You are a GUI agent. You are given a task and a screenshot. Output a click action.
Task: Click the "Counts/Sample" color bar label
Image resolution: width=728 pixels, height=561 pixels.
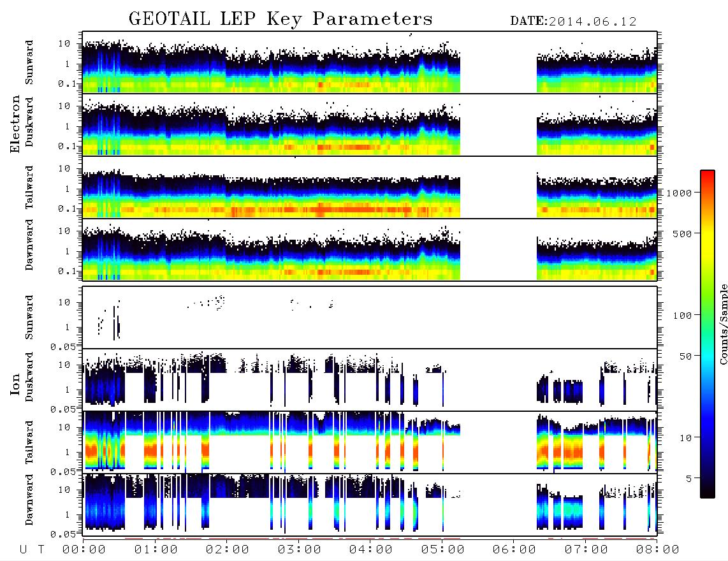pos(723,324)
